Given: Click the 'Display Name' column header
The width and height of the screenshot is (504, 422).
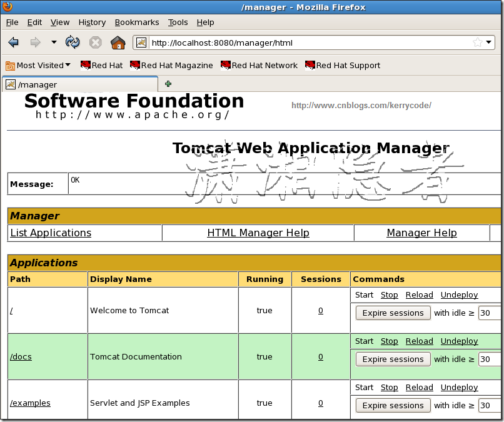Looking at the screenshot, I should (x=121, y=279).
